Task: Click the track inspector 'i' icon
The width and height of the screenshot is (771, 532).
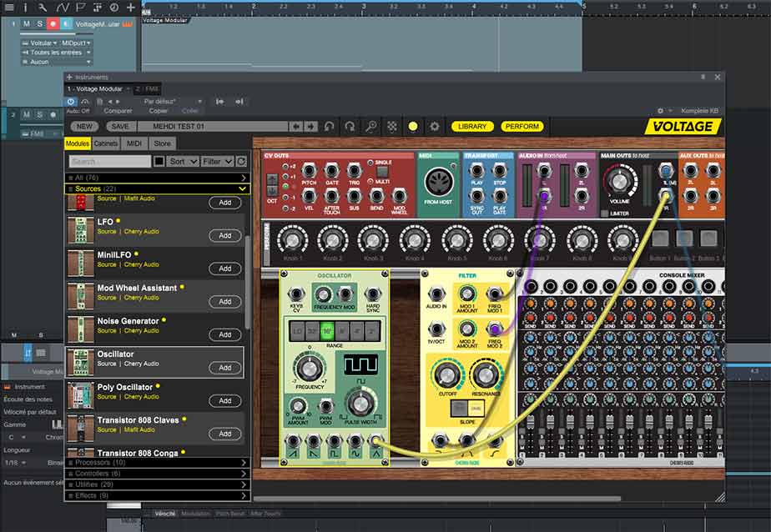Action: (26, 7)
